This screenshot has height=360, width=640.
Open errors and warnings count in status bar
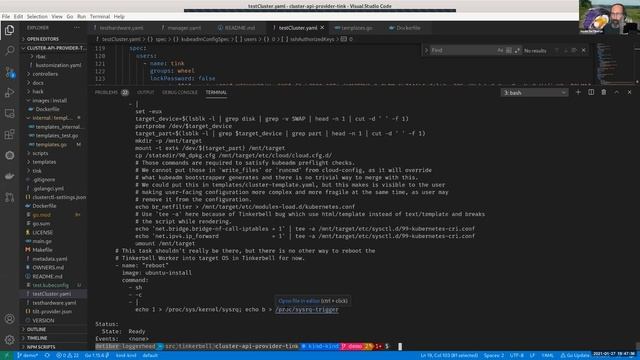67,356
